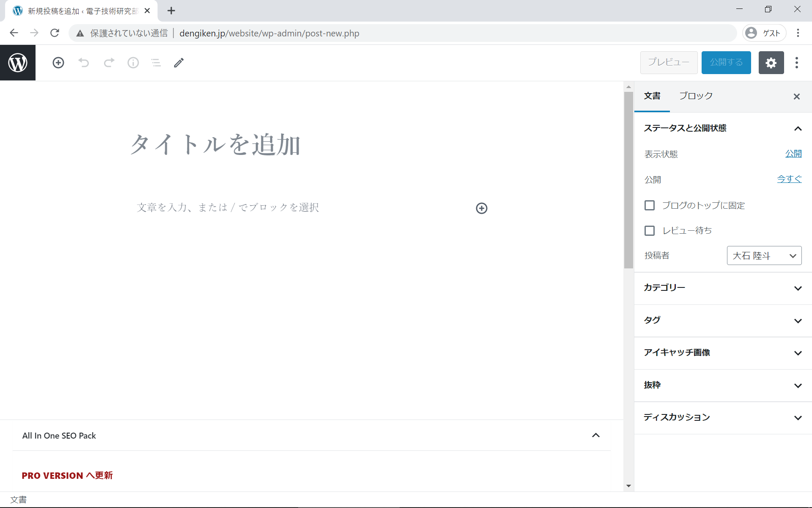Click PRO VERSION へ更新 link
The height and width of the screenshot is (508, 812).
[x=67, y=475]
